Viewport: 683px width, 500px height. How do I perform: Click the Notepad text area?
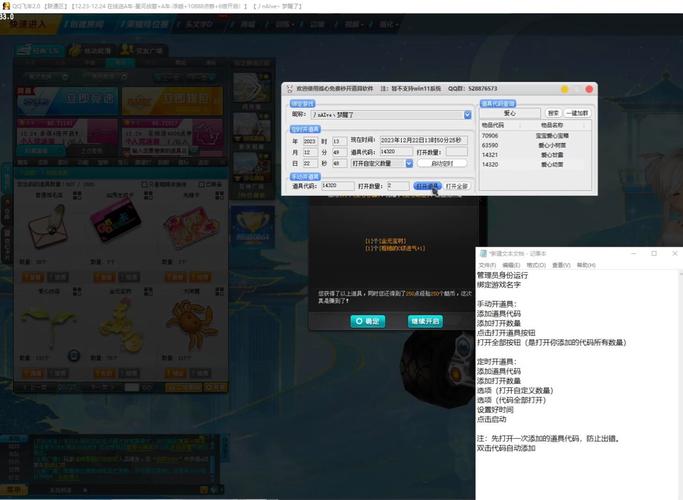point(577,385)
